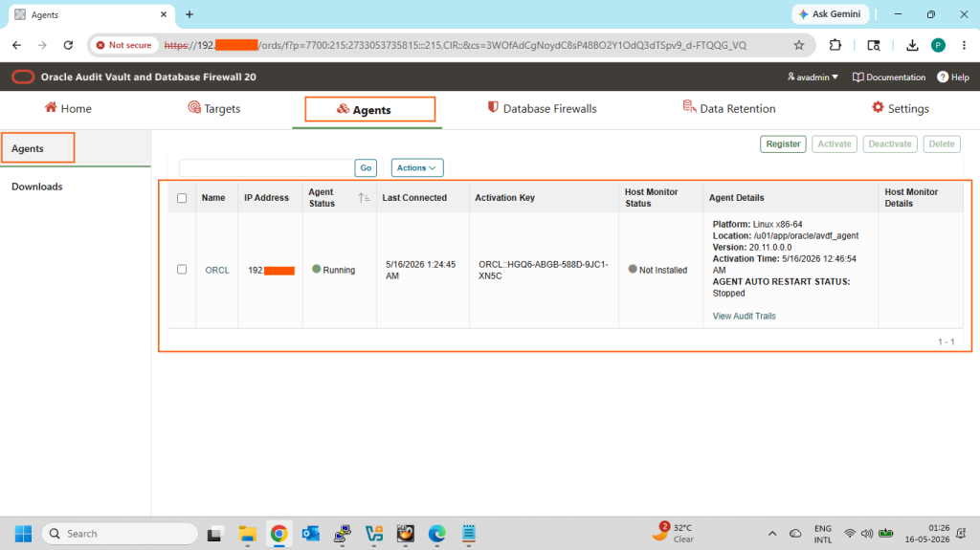Click the Agent Status column header
The image size is (980, 550).
point(322,197)
